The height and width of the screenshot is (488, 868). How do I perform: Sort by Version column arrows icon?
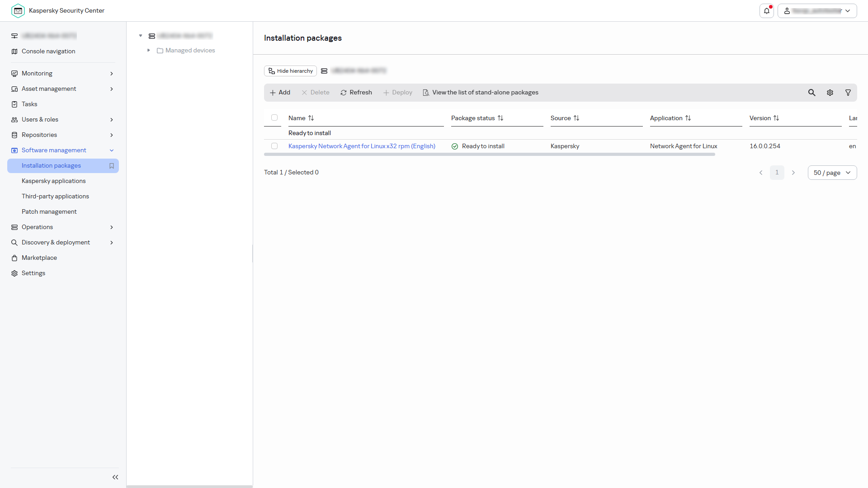(776, 118)
